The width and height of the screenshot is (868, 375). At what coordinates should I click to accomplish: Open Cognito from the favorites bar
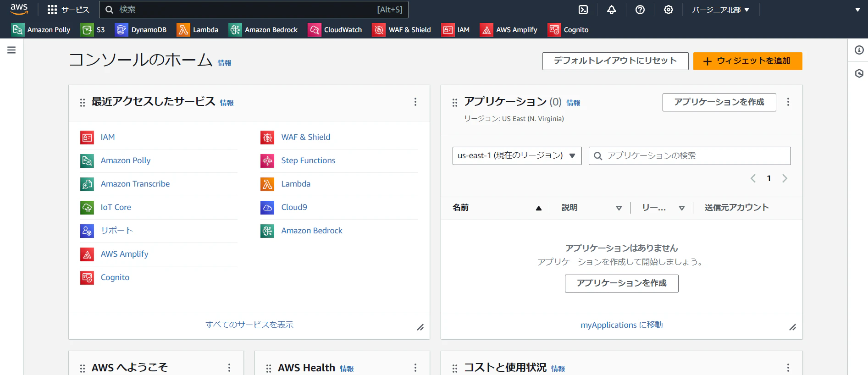[x=568, y=30]
